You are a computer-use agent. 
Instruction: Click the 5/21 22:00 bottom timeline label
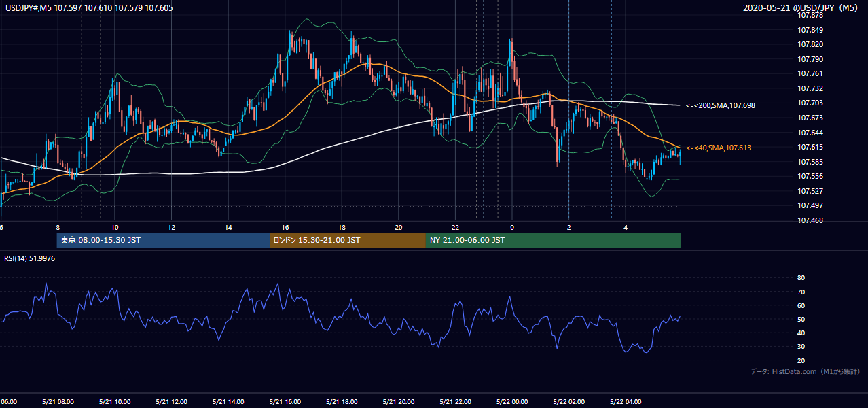click(x=455, y=401)
